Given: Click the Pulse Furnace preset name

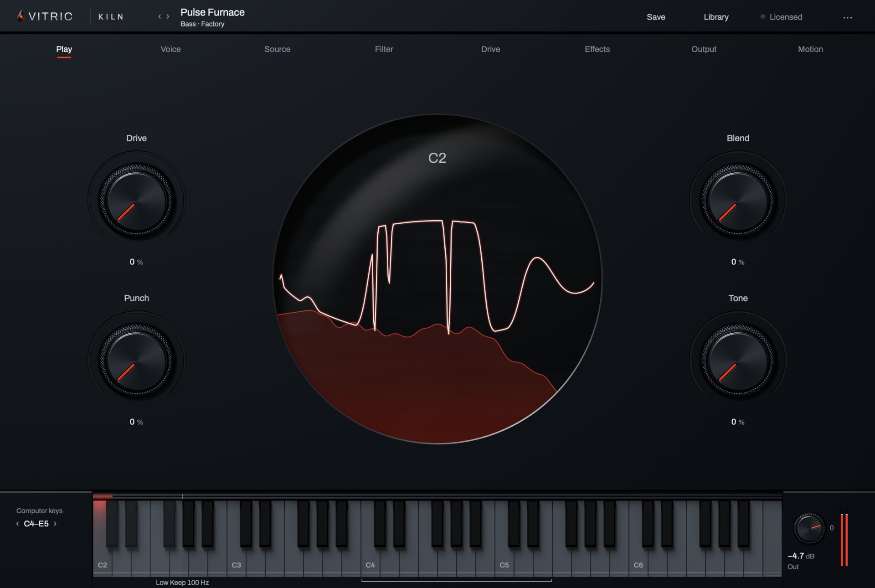Looking at the screenshot, I should click(212, 12).
